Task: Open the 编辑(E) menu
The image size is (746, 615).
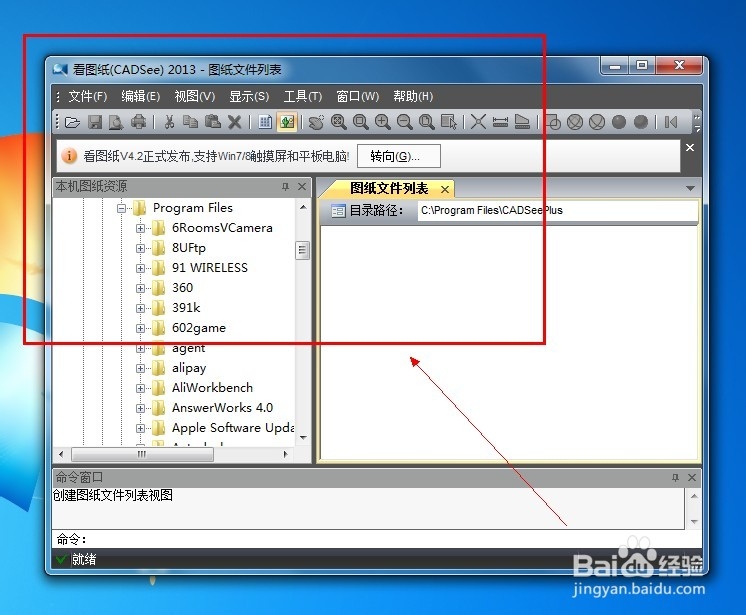Action: [x=140, y=97]
